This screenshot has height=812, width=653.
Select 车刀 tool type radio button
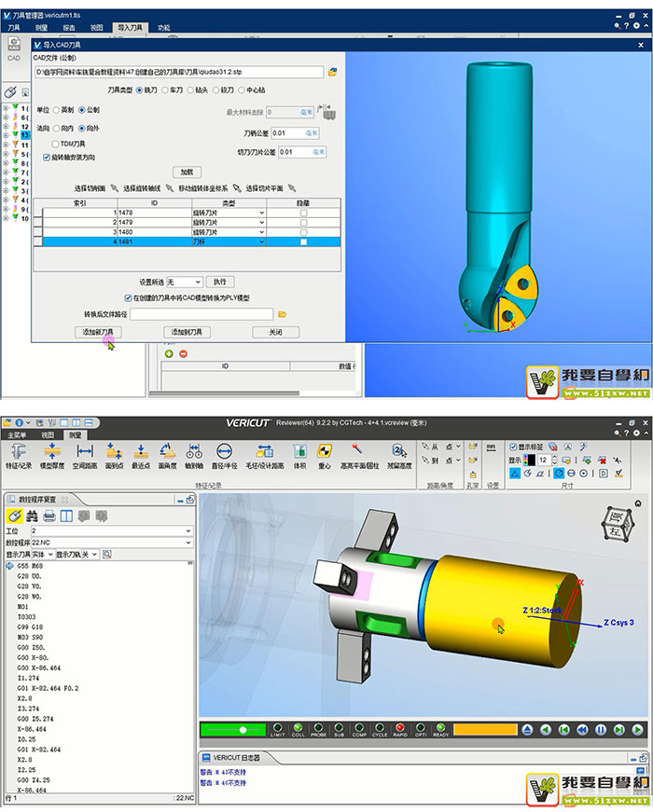tap(165, 90)
